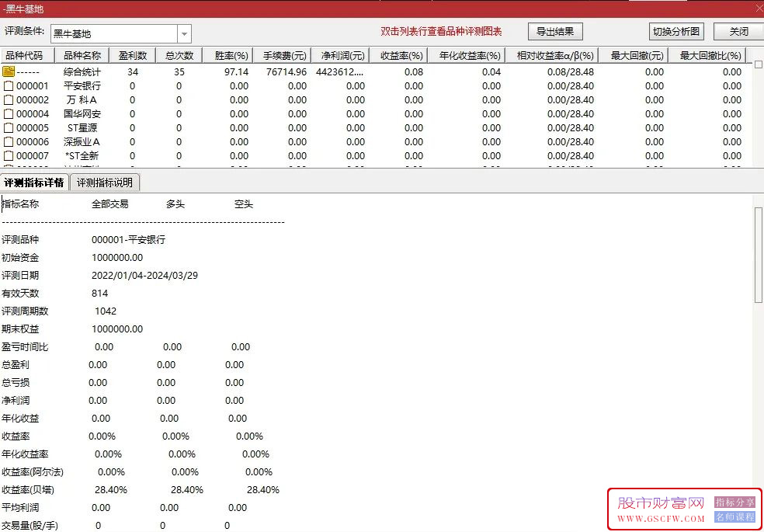Sort by 年化收益率(%) column header
Image resolution: width=764 pixels, height=532 pixels.
pyautogui.click(x=467, y=56)
